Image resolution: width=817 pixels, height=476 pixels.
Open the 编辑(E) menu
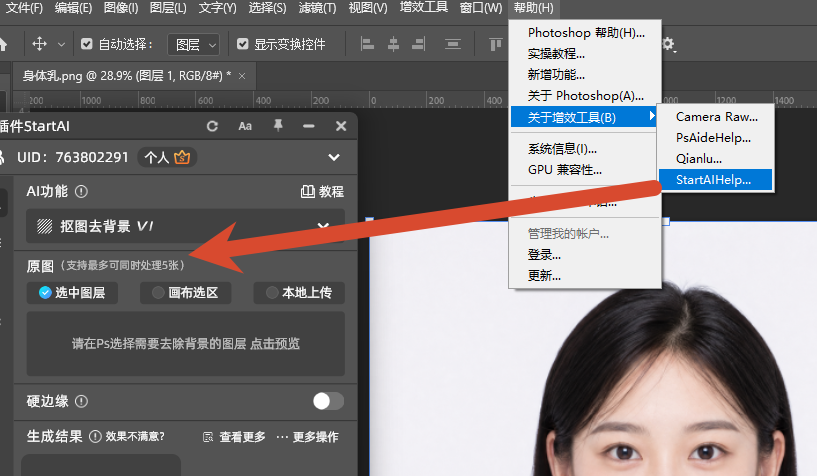[x=73, y=8]
